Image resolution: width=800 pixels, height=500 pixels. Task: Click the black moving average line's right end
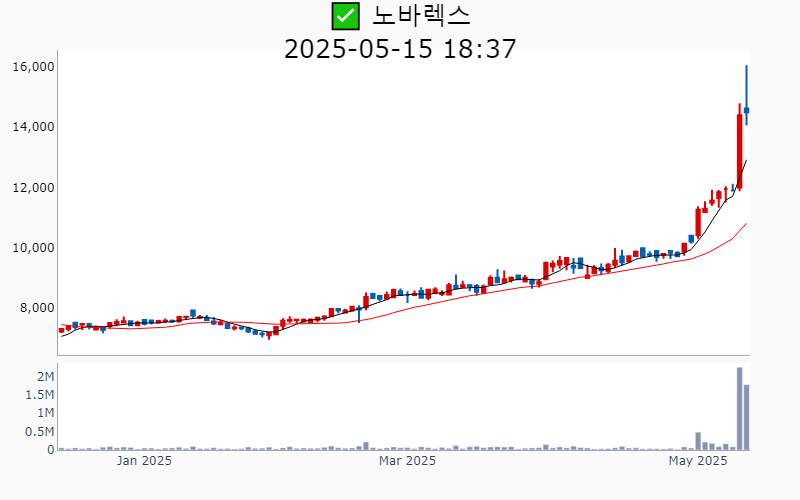click(746, 160)
